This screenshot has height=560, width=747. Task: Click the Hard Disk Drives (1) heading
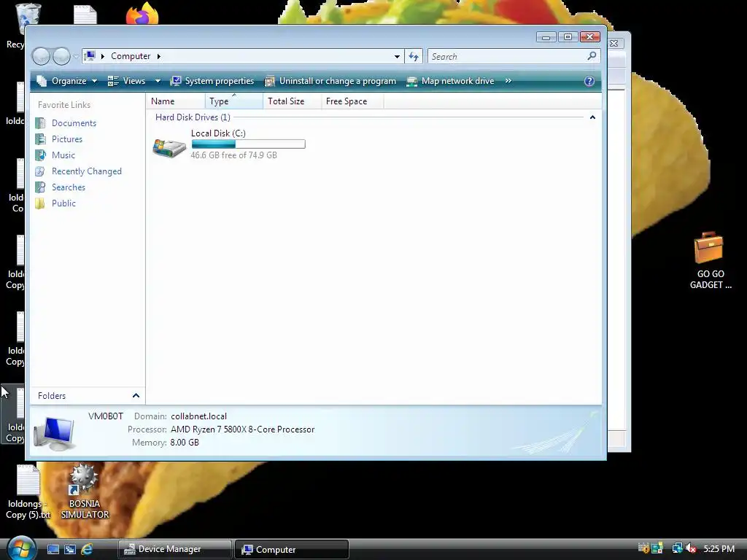pos(193,117)
